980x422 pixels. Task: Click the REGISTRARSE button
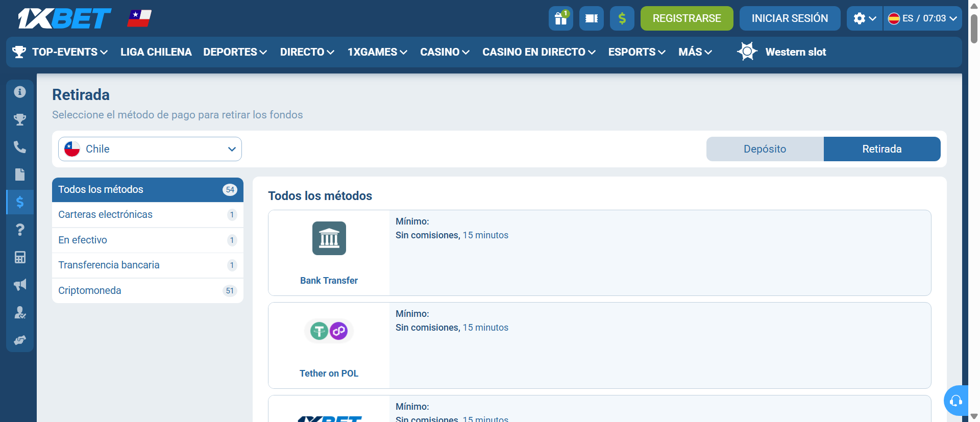tap(687, 18)
